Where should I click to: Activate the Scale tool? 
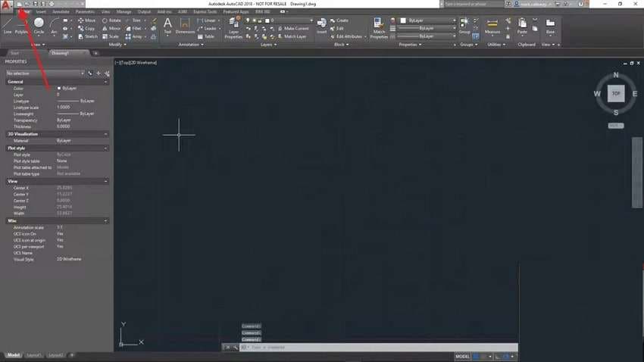click(111, 36)
